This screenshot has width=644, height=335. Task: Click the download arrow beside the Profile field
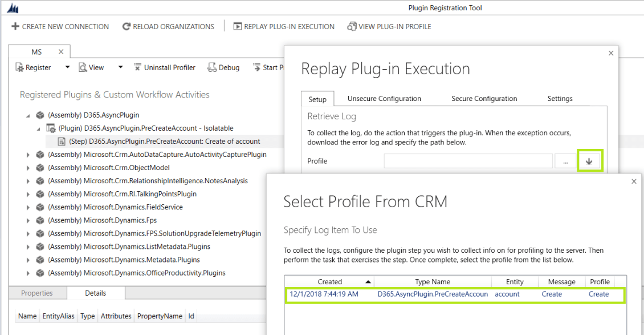pyautogui.click(x=590, y=160)
